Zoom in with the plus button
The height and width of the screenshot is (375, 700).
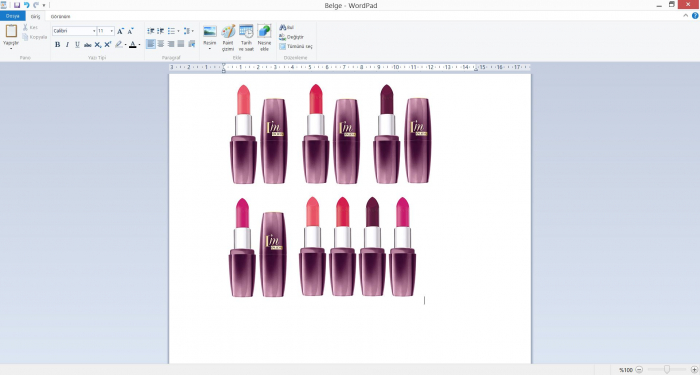pyautogui.click(x=694, y=370)
